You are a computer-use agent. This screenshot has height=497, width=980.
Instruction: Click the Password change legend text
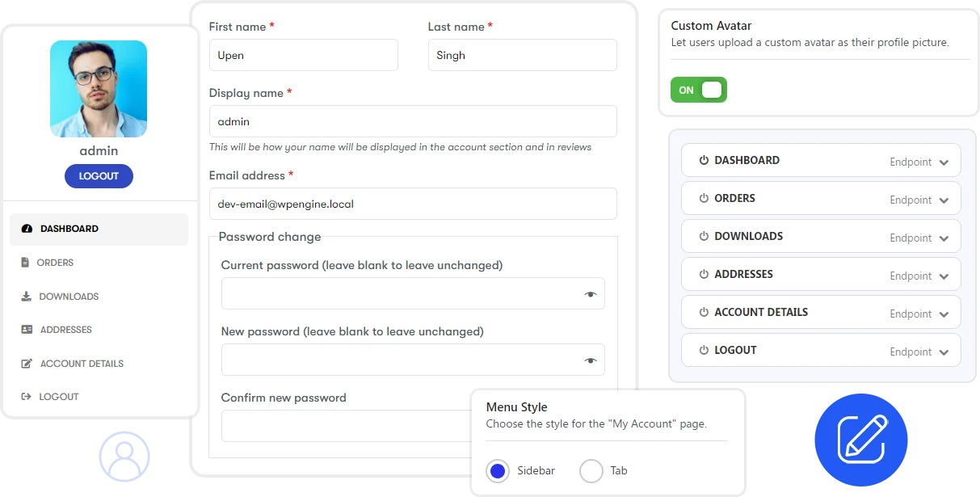coord(270,237)
